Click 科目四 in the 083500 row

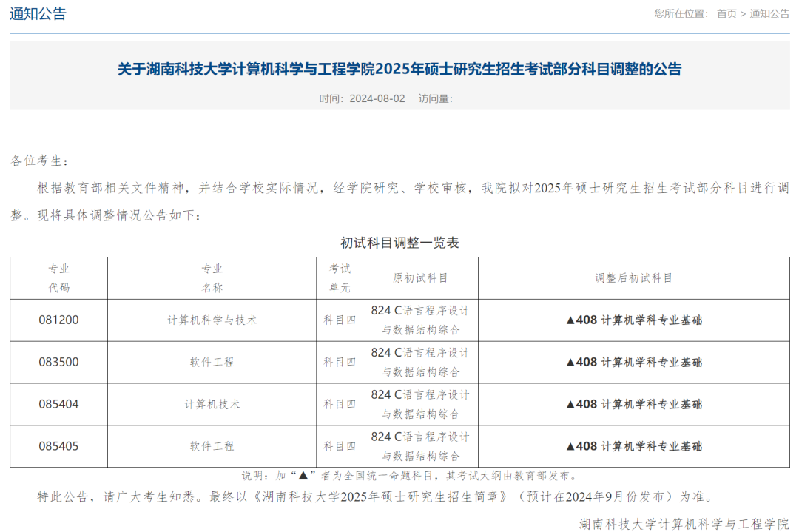[x=340, y=363]
